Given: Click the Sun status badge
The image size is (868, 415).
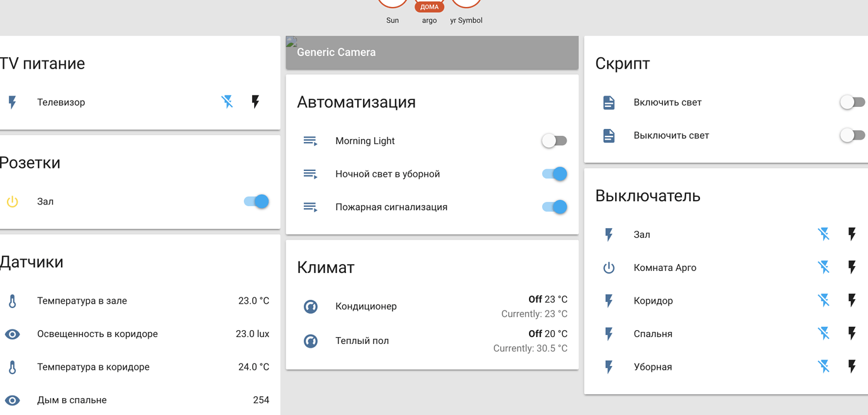Looking at the screenshot, I should [x=392, y=3].
